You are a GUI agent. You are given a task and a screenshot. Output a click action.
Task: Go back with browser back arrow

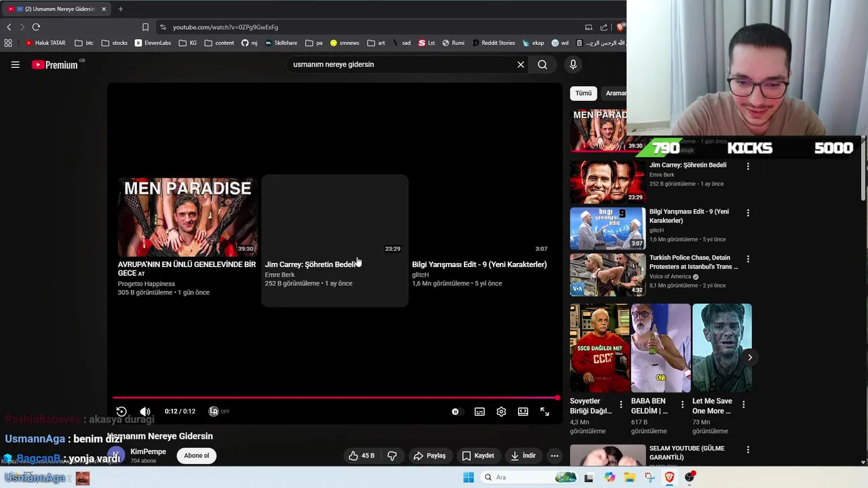(9, 27)
